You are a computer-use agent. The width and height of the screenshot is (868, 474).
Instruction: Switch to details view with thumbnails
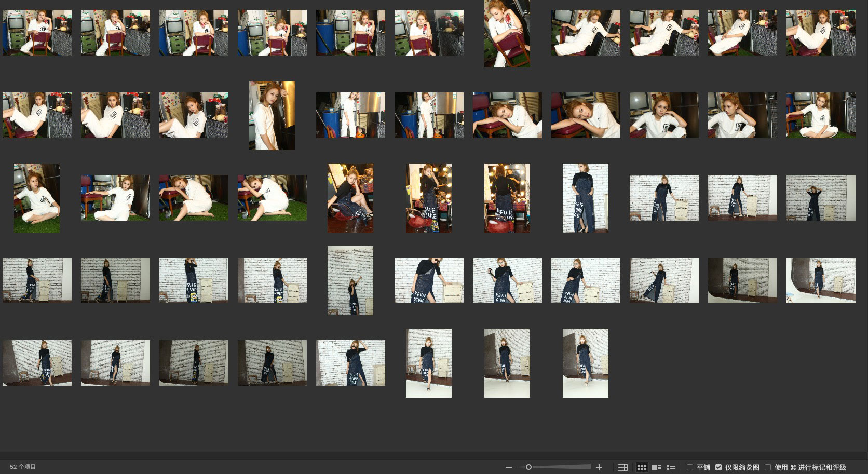656,467
